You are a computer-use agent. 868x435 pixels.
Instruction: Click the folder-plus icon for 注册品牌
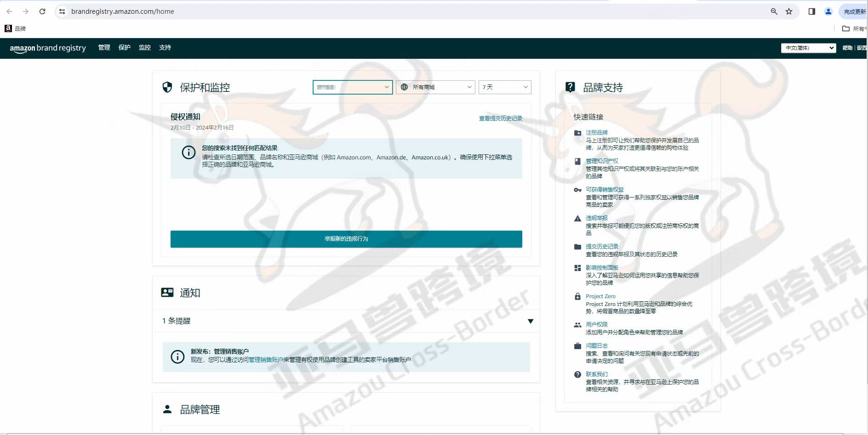click(578, 133)
